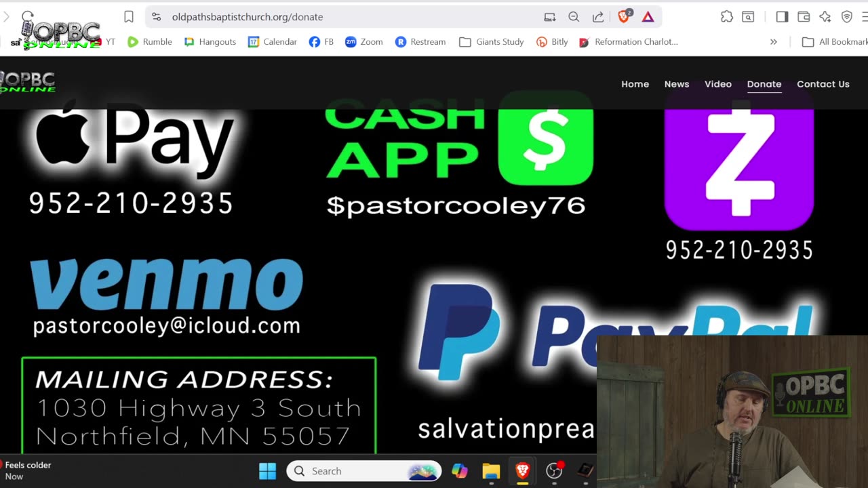Open the Contact Us menu item
The image size is (868, 488).
[x=823, y=84]
